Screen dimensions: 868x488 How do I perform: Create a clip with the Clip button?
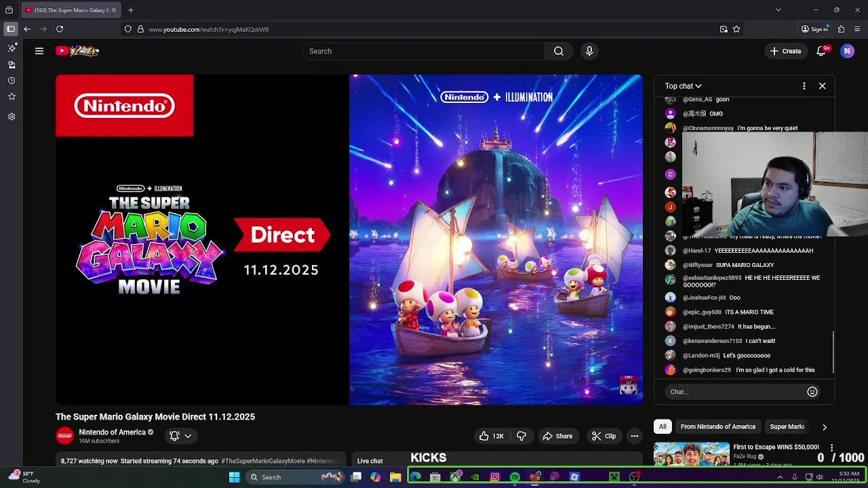(604, 436)
